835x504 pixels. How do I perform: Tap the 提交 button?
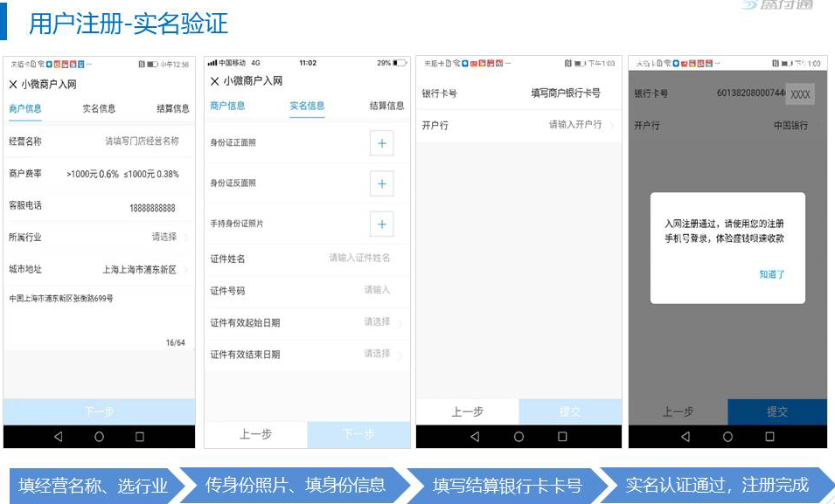pos(568,411)
